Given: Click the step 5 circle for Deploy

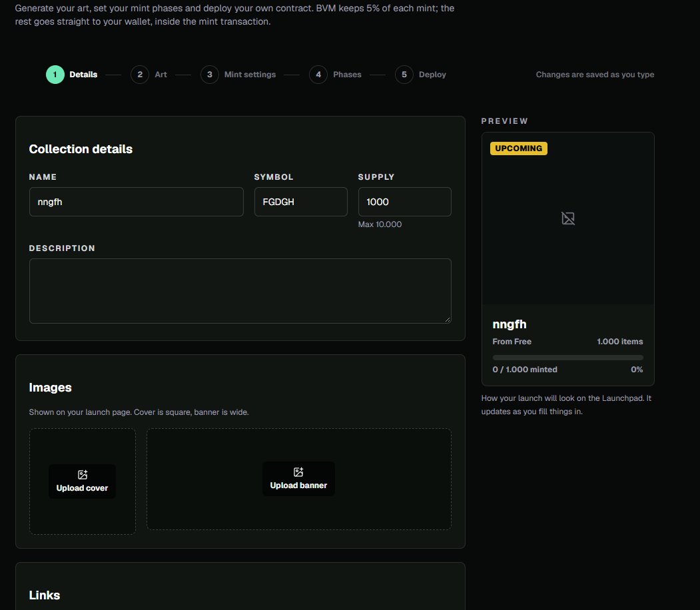Looking at the screenshot, I should click(404, 75).
